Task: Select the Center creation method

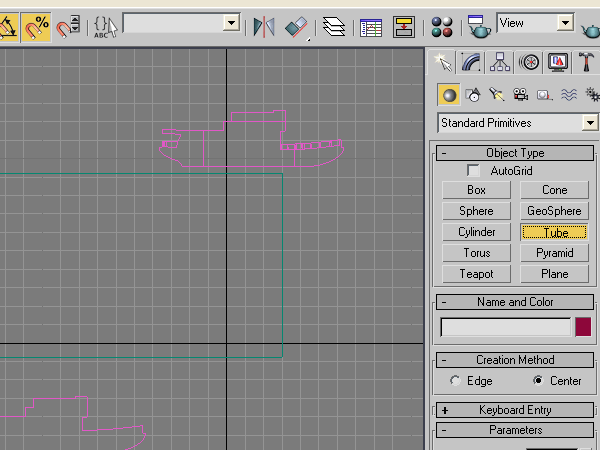Action: (x=538, y=380)
